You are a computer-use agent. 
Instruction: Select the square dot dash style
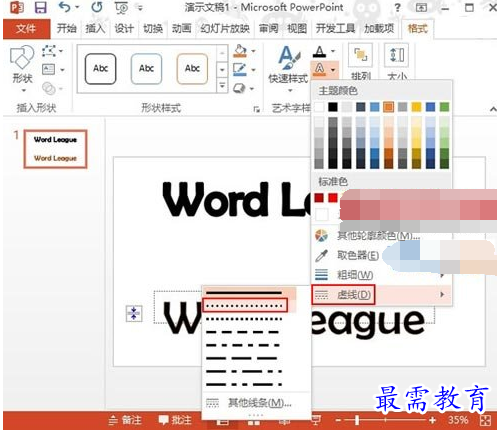tap(244, 319)
